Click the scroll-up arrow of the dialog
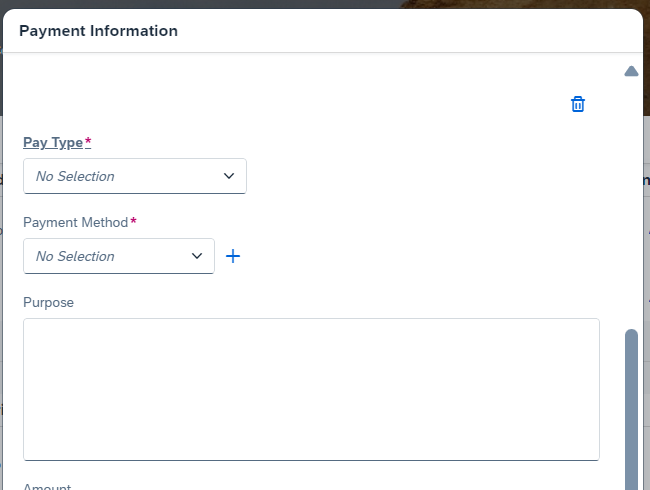Image resolution: width=650 pixels, height=490 pixels. point(631,71)
